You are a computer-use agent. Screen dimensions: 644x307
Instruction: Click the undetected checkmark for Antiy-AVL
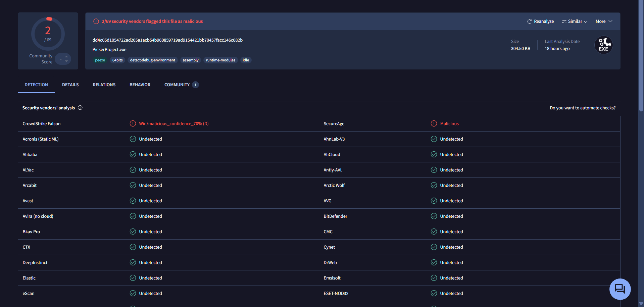[434, 170]
